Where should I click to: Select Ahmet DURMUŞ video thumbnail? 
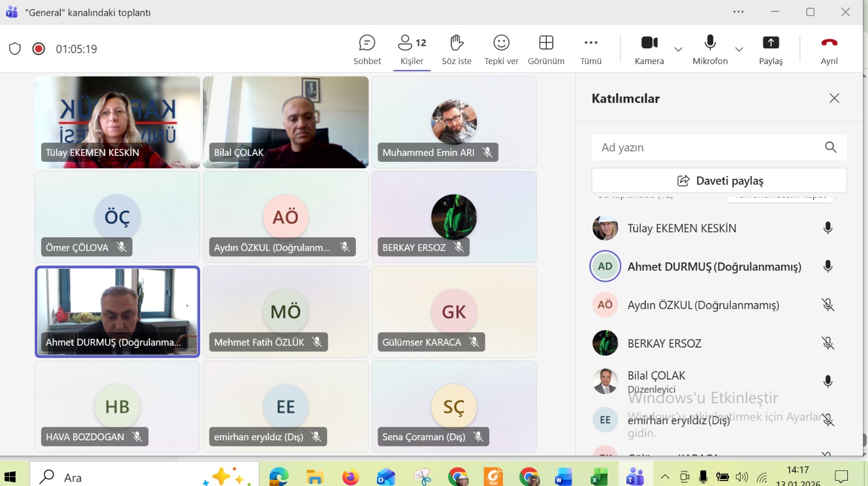117,311
